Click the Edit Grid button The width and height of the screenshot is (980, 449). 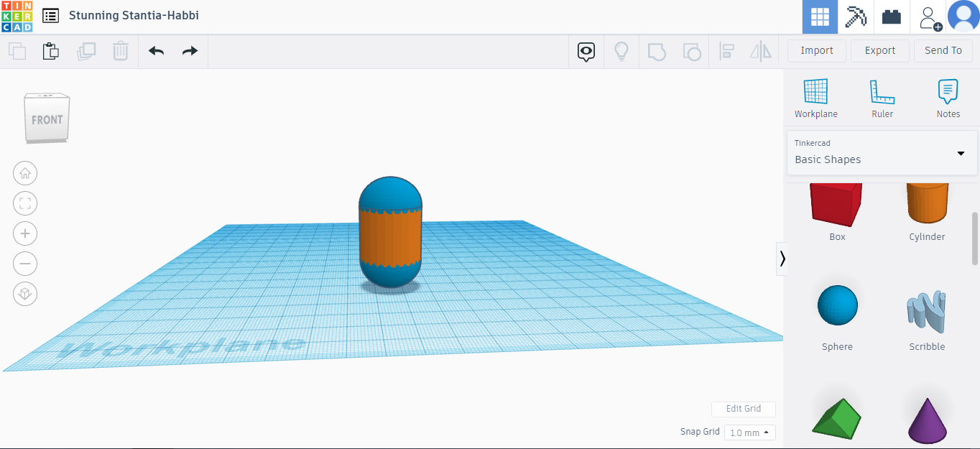(744, 409)
